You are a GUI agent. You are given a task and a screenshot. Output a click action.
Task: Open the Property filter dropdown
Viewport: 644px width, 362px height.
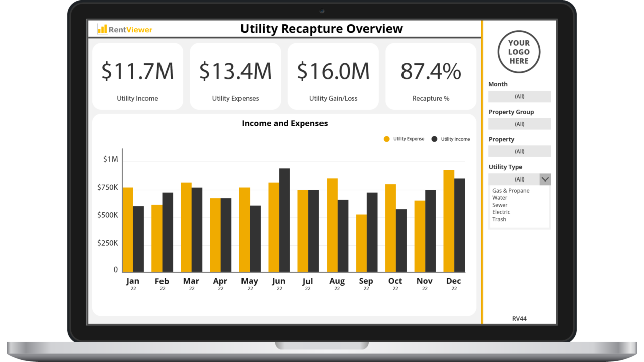[519, 151]
